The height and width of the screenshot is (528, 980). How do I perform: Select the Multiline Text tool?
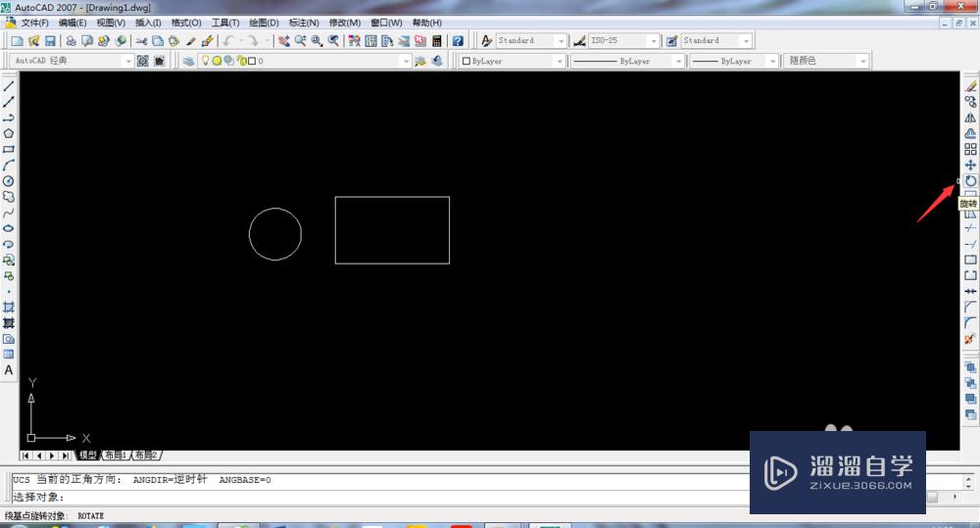click(9, 370)
